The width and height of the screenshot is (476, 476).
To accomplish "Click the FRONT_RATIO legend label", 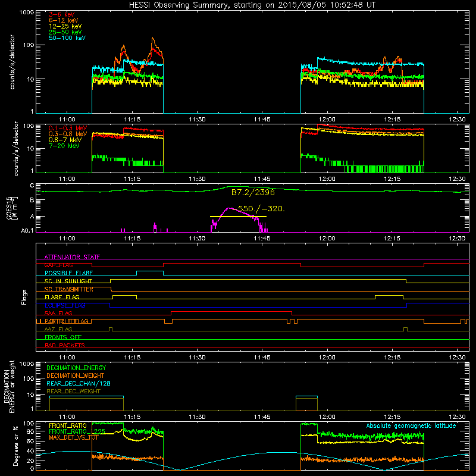I will tap(68, 425).
